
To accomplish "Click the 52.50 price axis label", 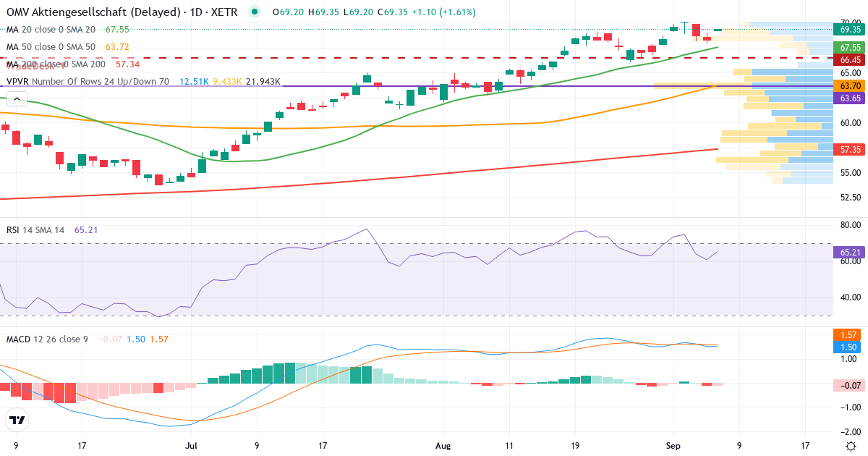I will point(850,197).
